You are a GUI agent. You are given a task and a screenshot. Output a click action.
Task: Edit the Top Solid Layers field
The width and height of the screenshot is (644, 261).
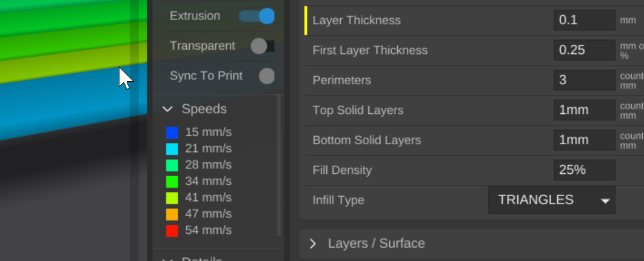pyautogui.click(x=584, y=110)
